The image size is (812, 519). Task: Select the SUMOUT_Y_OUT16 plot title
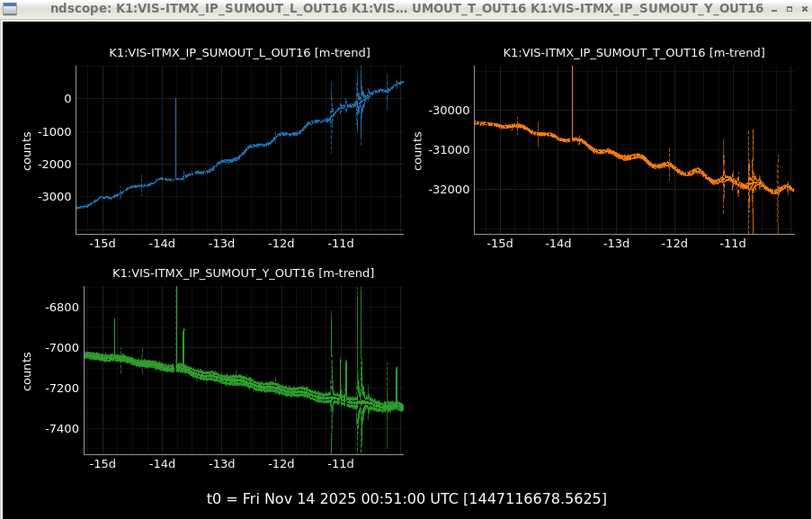[x=243, y=273]
